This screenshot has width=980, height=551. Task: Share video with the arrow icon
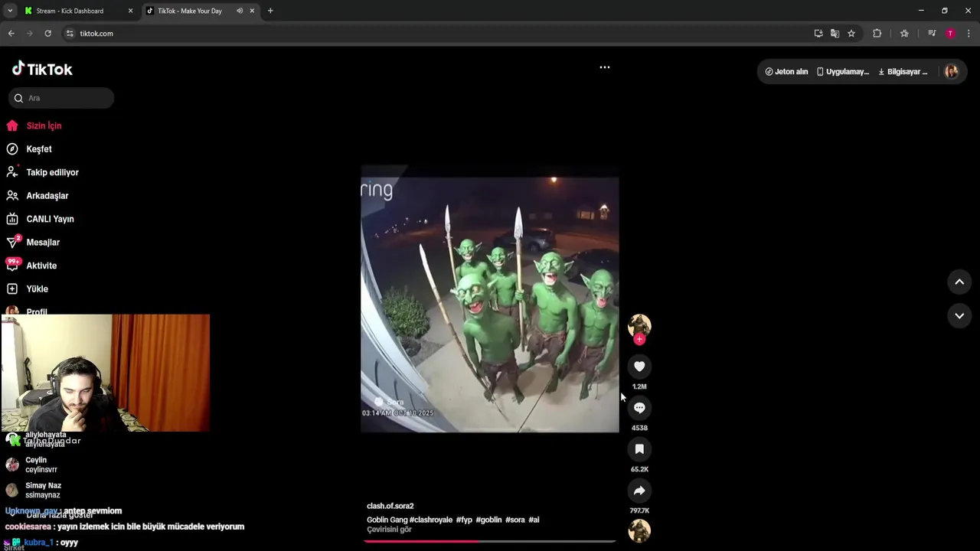[639, 491]
